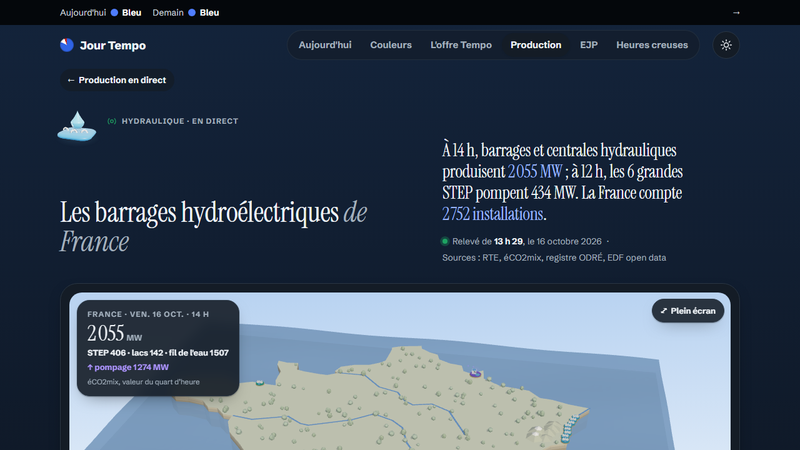
Task: Click the green live status dot
Action: [x=445, y=241]
